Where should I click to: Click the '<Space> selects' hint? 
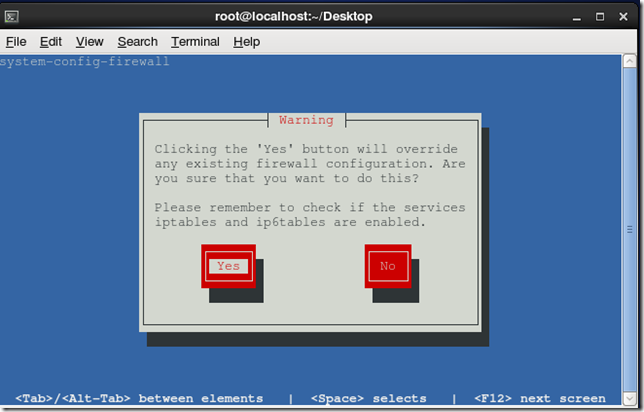[368, 398]
